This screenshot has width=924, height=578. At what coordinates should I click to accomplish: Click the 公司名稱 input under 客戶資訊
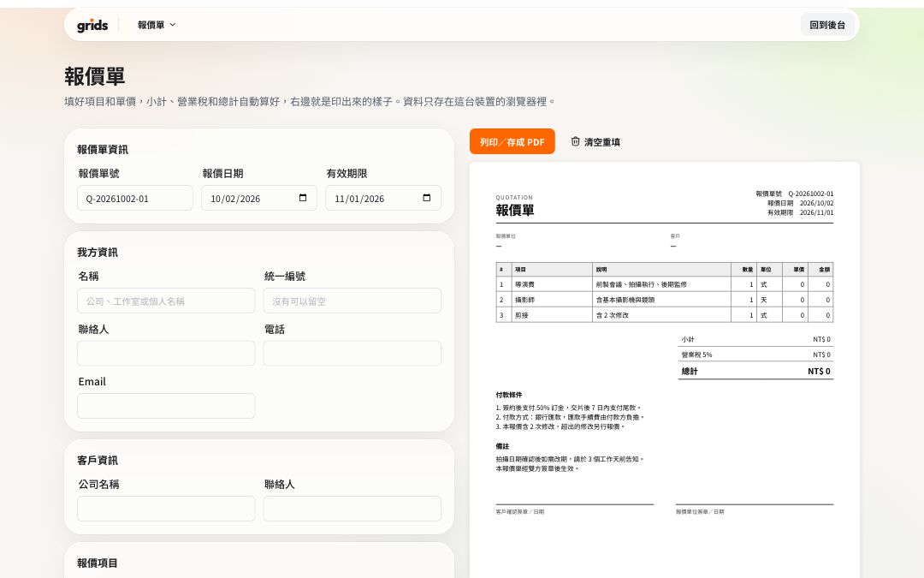click(166, 509)
